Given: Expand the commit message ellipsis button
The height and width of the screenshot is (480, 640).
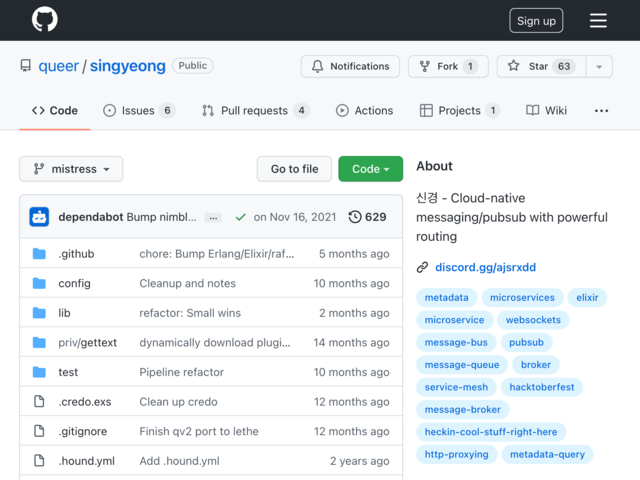Looking at the screenshot, I should pyautogui.click(x=213, y=218).
